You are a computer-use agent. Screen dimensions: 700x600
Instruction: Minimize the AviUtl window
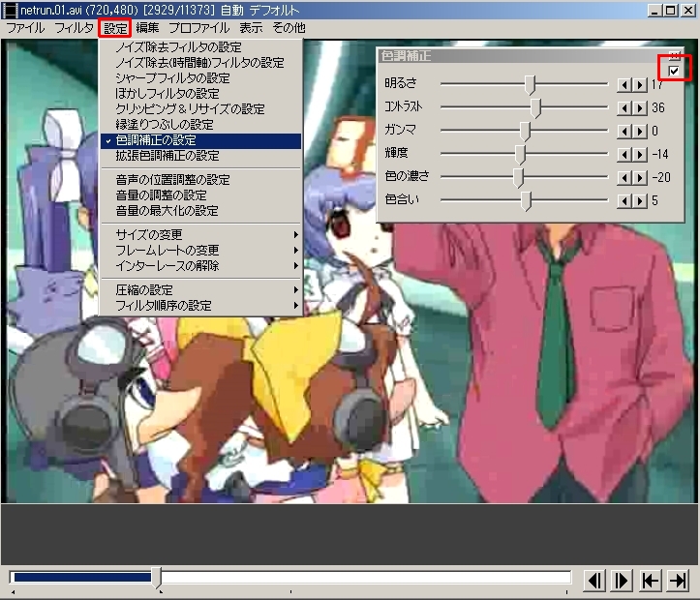coord(654,11)
